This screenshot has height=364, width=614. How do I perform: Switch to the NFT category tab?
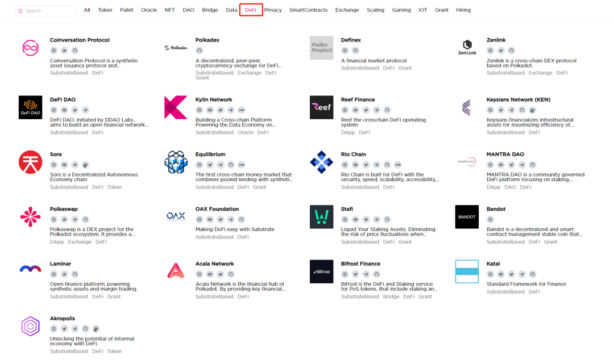169,10
